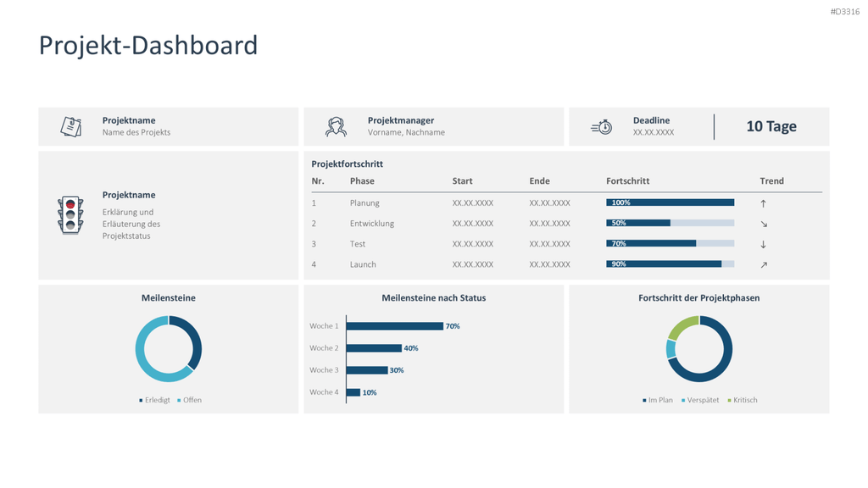Click the Test phase cell

(358, 244)
